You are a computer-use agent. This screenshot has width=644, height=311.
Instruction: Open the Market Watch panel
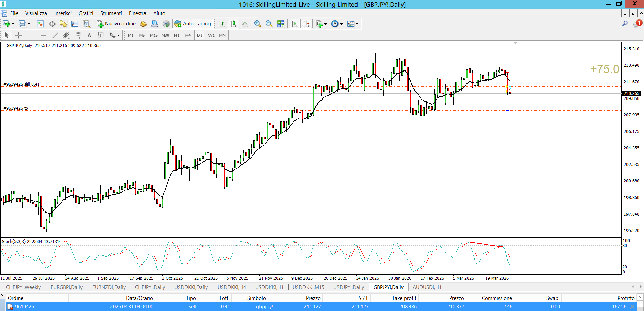[x=40, y=24]
